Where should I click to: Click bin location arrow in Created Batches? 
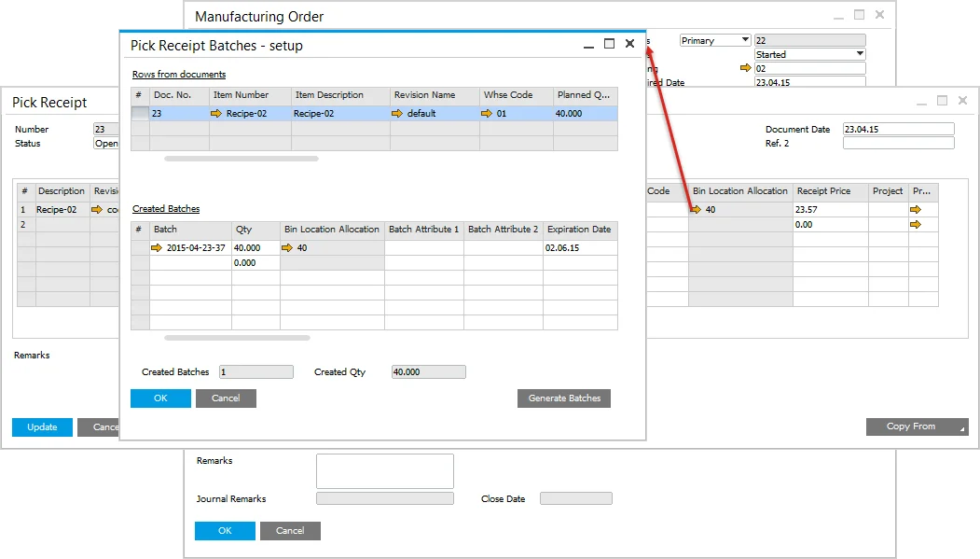point(287,248)
